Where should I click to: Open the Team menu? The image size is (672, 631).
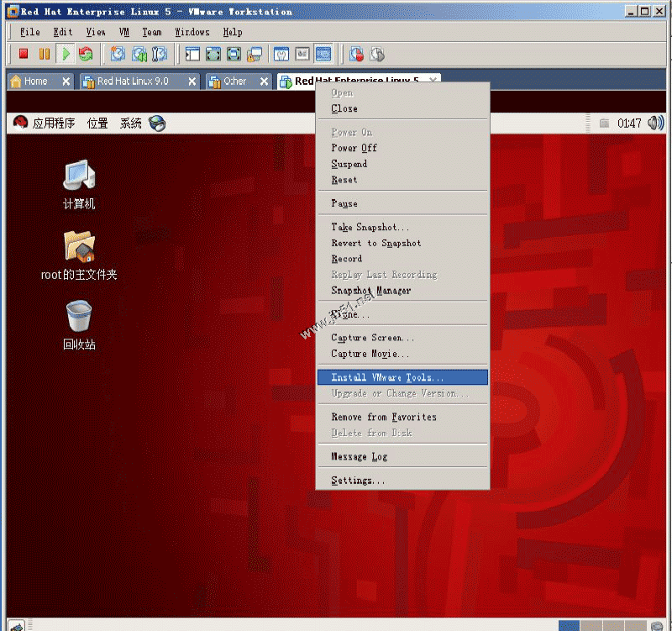point(152,32)
